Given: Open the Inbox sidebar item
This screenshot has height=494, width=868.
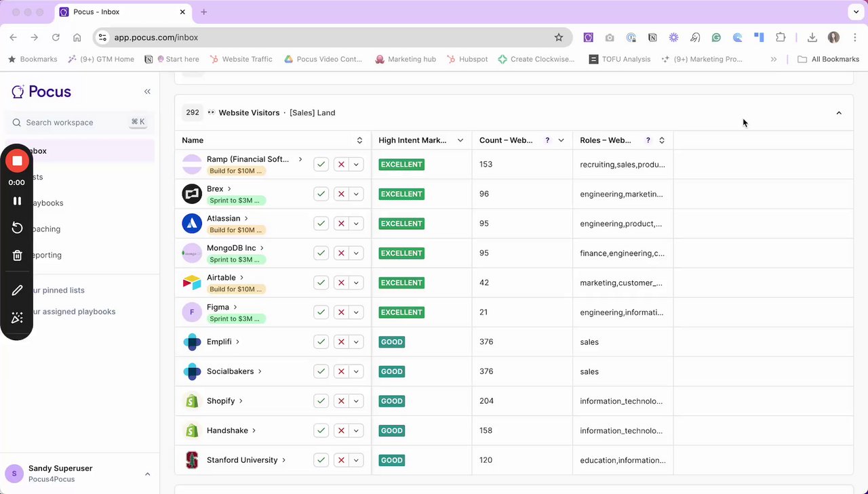Looking at the screenshot, I should 80,151.
